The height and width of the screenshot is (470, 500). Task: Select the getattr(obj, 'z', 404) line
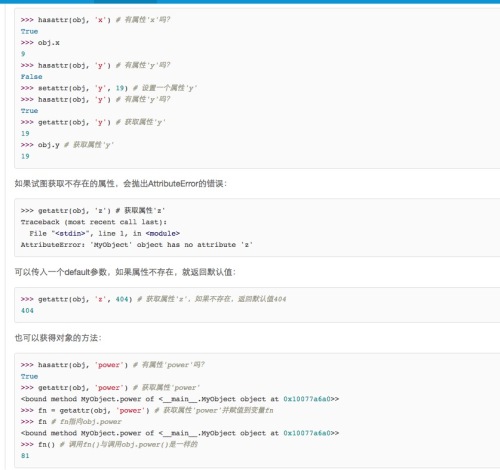tap(153, 299)
